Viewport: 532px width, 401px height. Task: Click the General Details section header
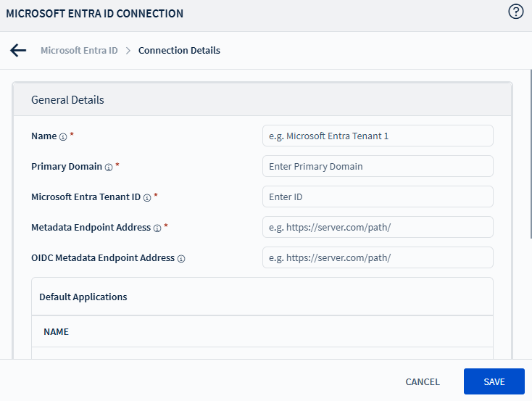click(67, 100)
